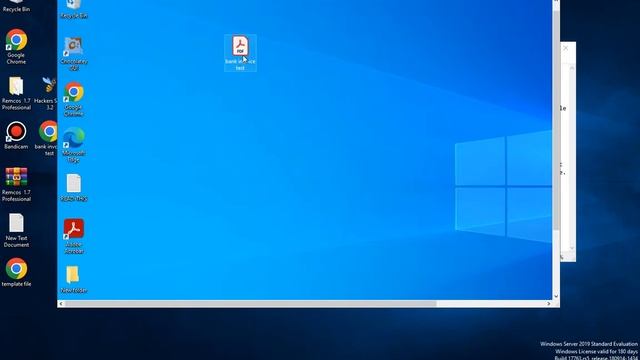
Task: Select the bank invoice test PDF file
Action: 240,53
